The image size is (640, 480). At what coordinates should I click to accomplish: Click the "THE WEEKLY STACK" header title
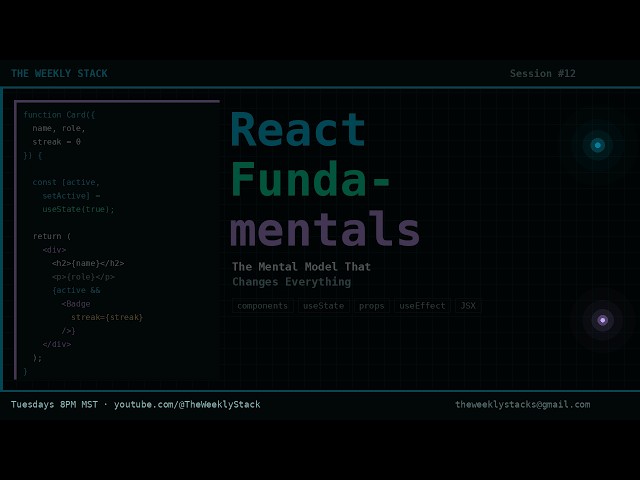[59, 73]
